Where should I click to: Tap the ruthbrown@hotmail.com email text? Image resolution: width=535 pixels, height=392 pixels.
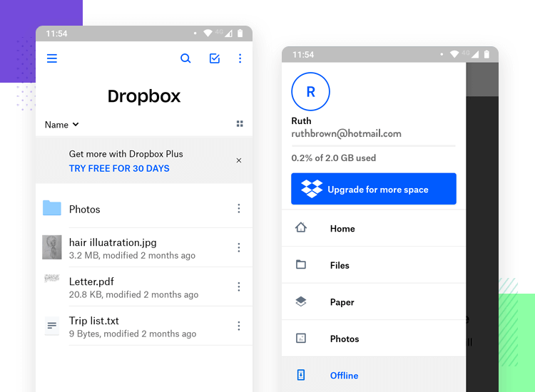pos(346,133)
